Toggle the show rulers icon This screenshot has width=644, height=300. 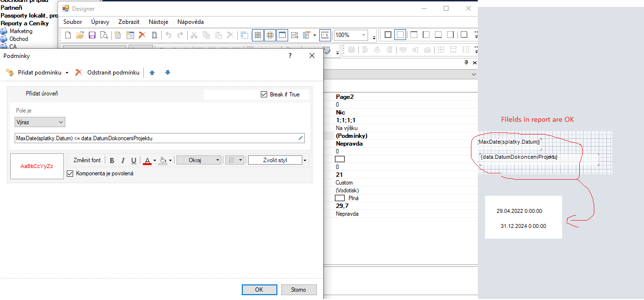325,35
